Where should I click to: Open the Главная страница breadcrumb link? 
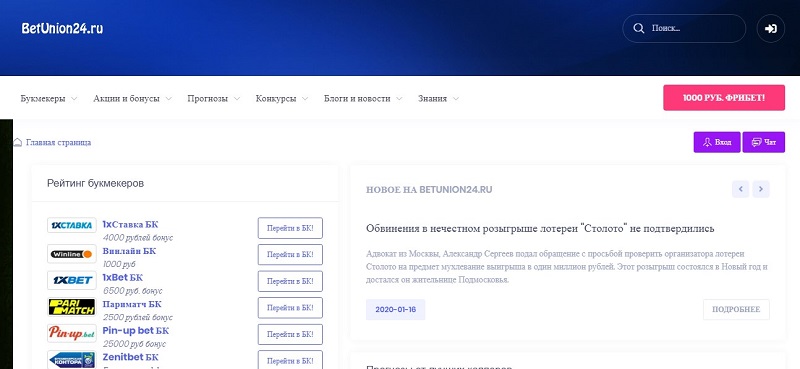coord(58,142)
